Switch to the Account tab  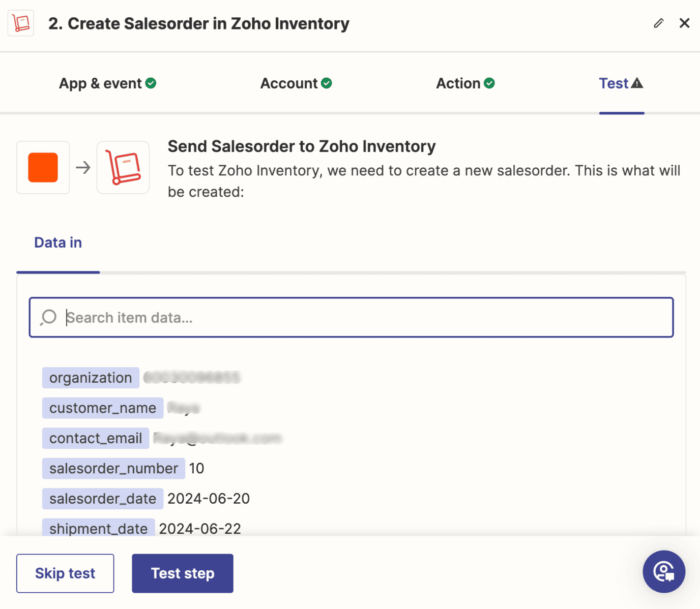(289, 83)
